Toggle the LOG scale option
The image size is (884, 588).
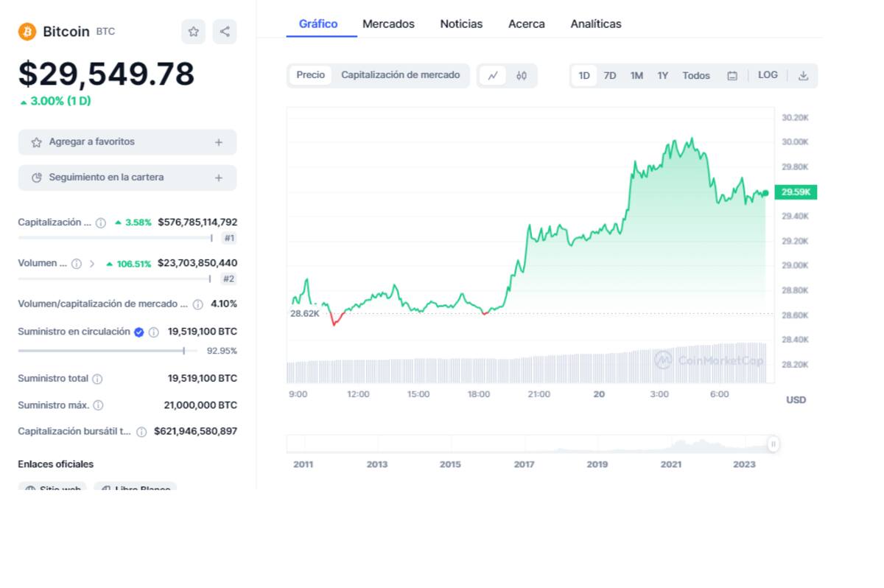(768, 75)
